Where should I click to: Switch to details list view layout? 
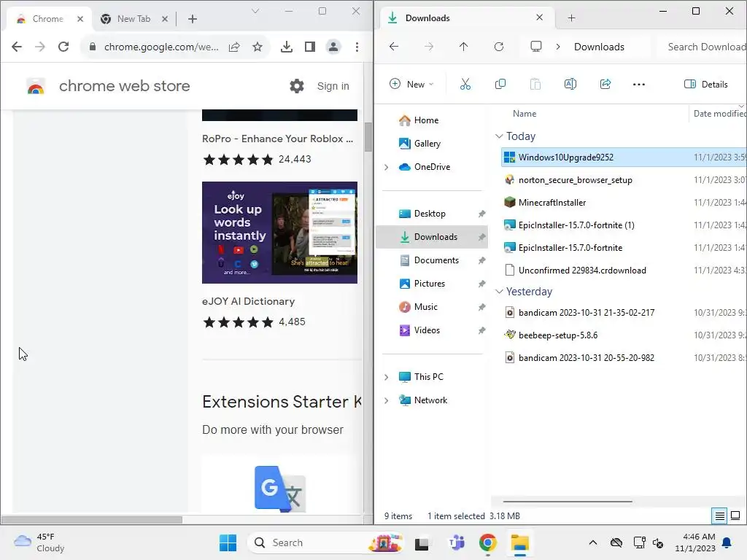tap(719, 516)
